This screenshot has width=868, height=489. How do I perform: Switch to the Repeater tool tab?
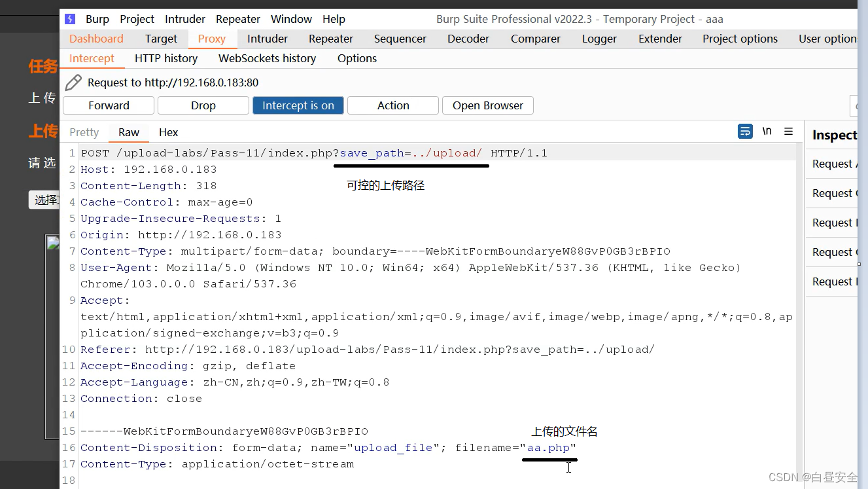point(331,39)
